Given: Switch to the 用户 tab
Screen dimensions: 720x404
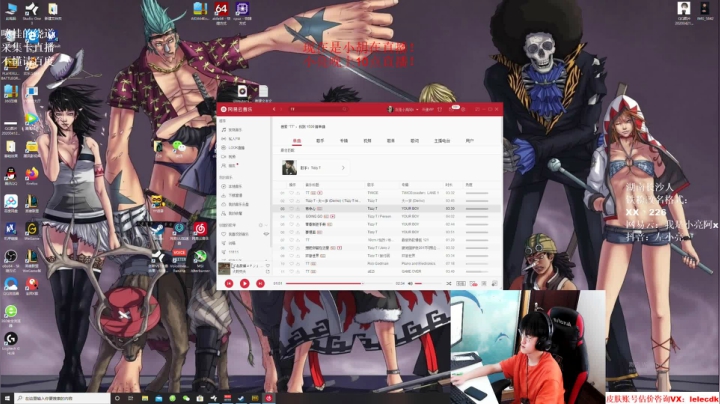Looking at the screenshot, I should (469, 141).
